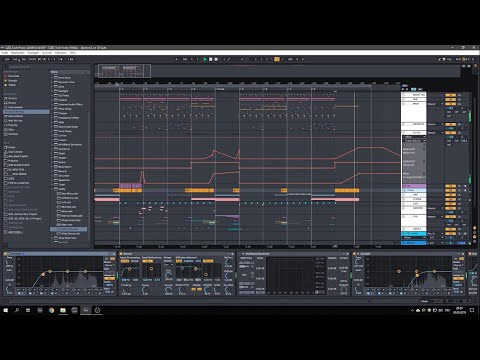The image size is (480, 360).
Task: Open the Erzeugen menu
Action: (33, 52)
